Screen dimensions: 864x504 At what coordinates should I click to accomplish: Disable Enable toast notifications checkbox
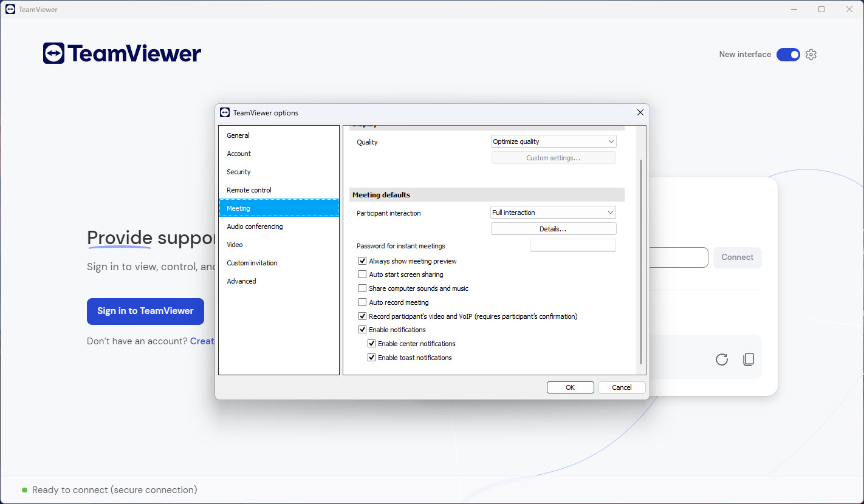click(372, 358)
